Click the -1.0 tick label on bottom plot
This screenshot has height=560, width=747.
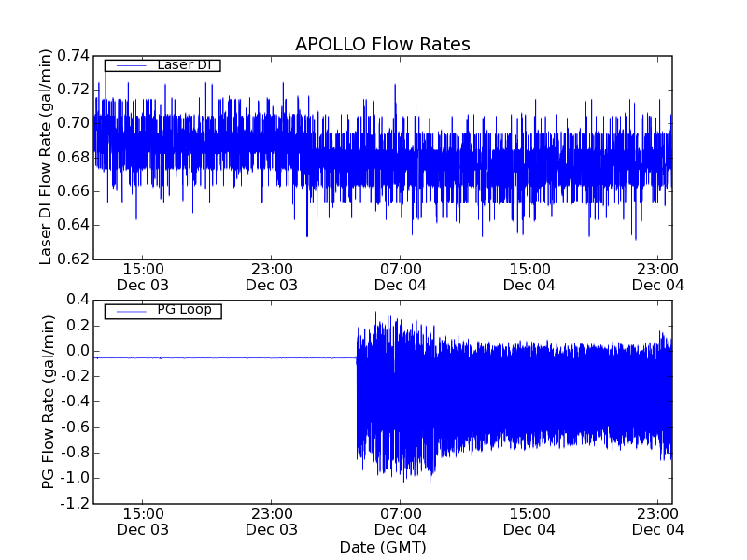coord(75,478)
